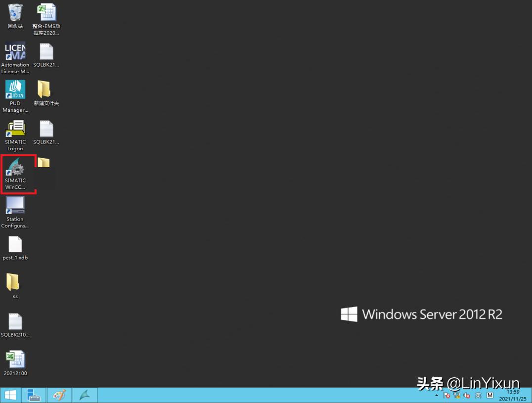Switch to WinCC Explorer on the taskbar

(x=85, y=395)
